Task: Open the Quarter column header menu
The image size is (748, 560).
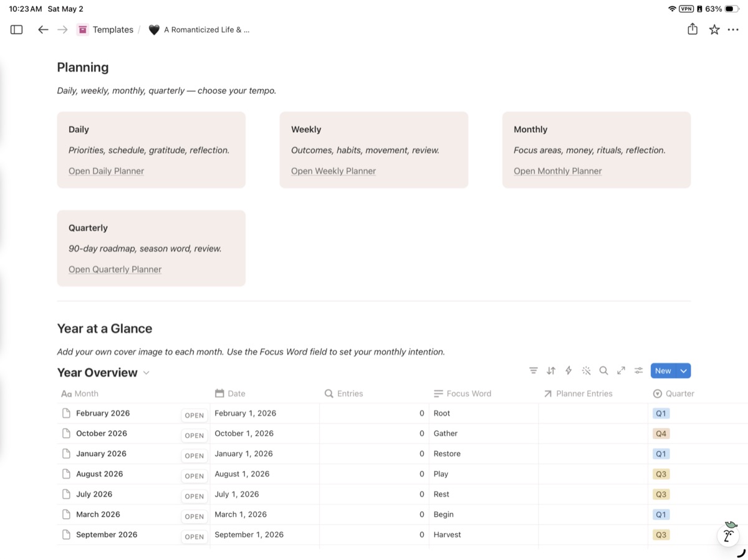Action: 674,394
